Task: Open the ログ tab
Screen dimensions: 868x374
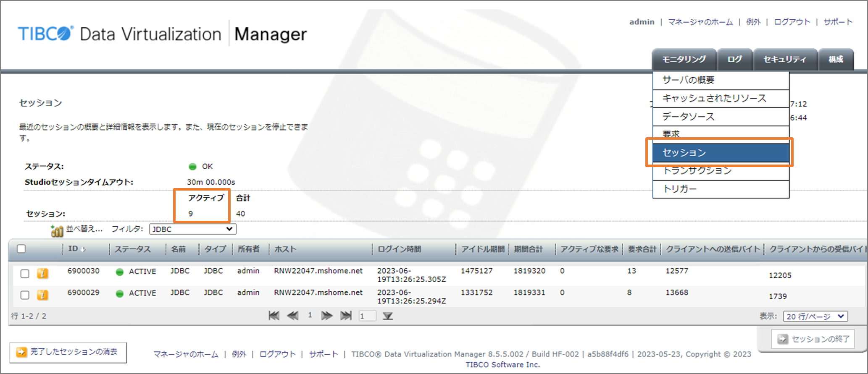Action: 734,59
